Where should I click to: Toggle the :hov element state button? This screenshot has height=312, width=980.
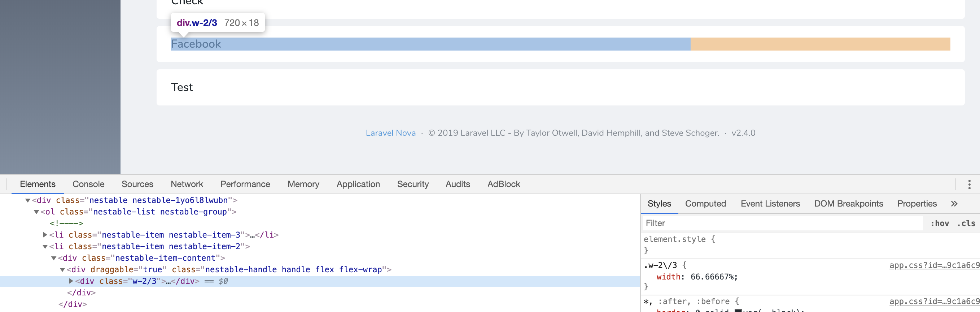point(940,224)
